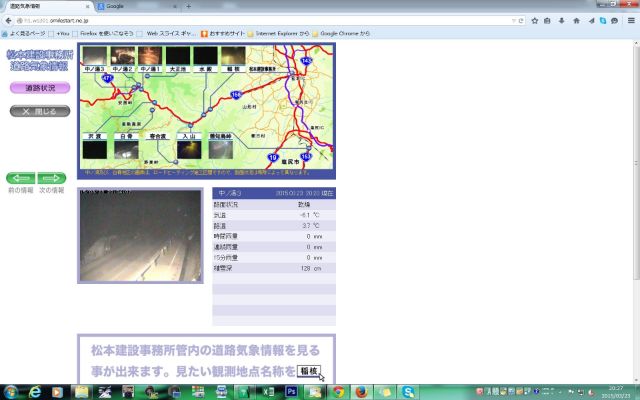Open the おすすめサイト bookmark
The image size is (640, 400).
pos(224,32)
